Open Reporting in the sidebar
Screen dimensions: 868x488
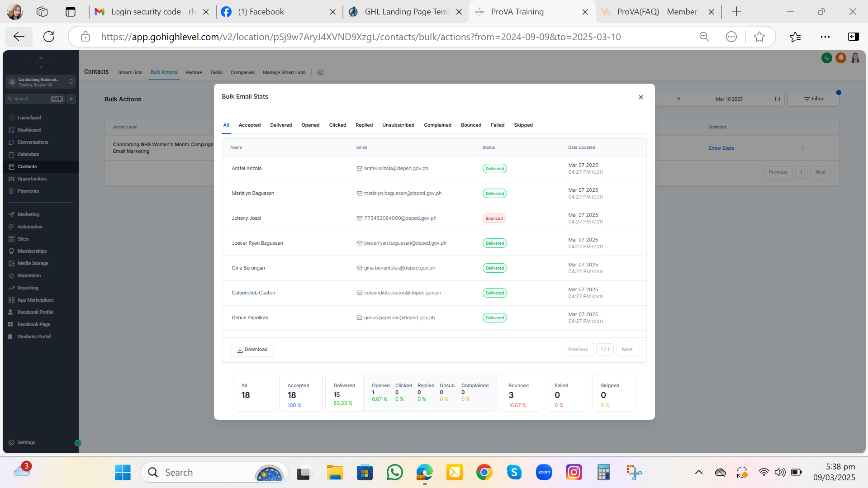pos(28,288)
